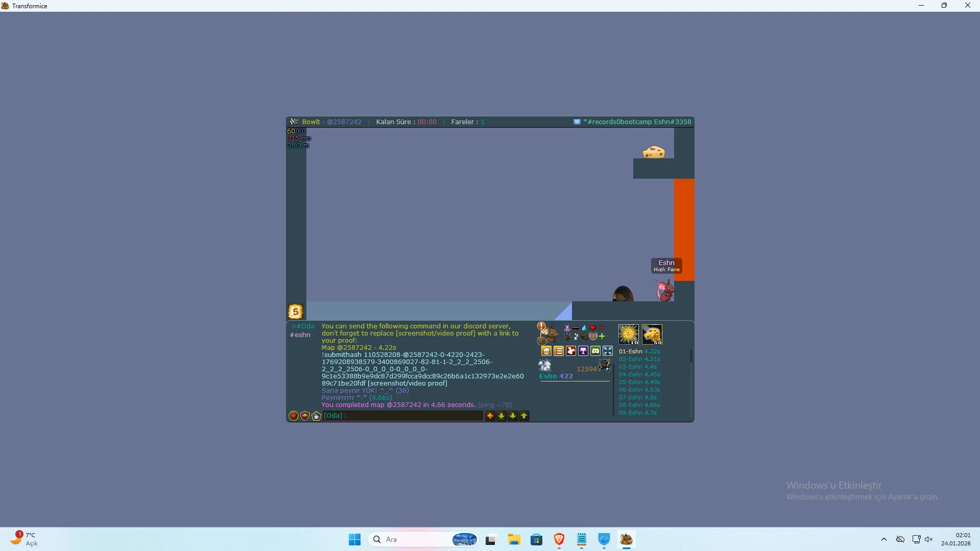Open Brave browser from the taskbar
The width and height of the screenshot is (980, 551).
coord(559,539)
